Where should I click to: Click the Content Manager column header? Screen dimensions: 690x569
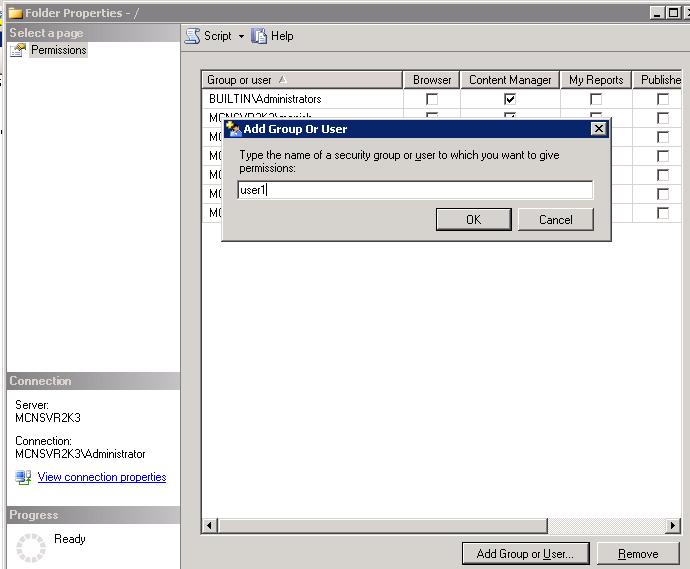(510, 80)
